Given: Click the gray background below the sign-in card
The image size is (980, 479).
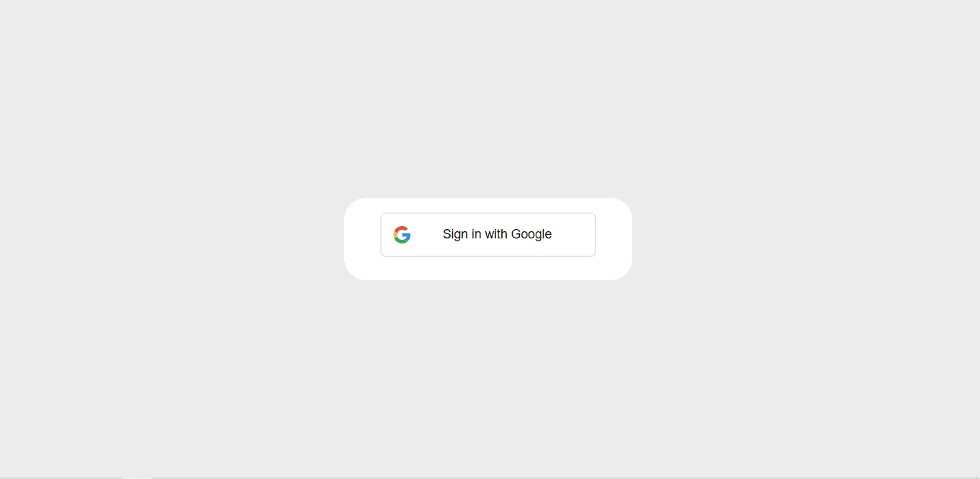Looking at the screenshot, I should point(488,378).
